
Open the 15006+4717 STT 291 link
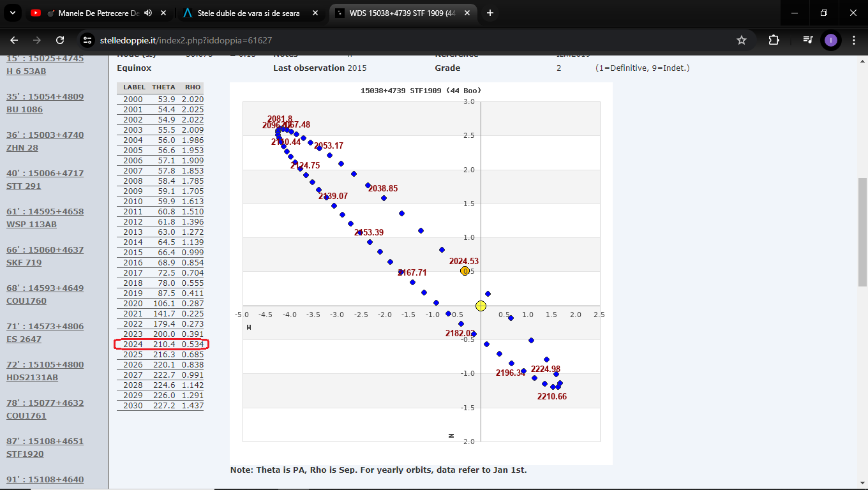[x=45, y=179]
